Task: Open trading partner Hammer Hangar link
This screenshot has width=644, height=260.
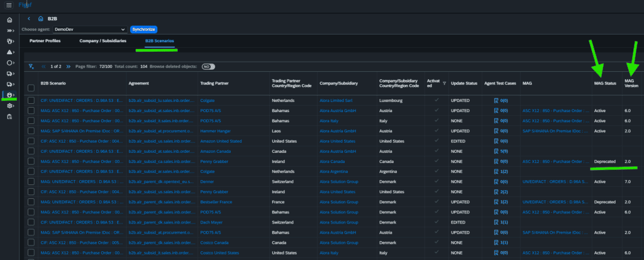Action: 215,131
